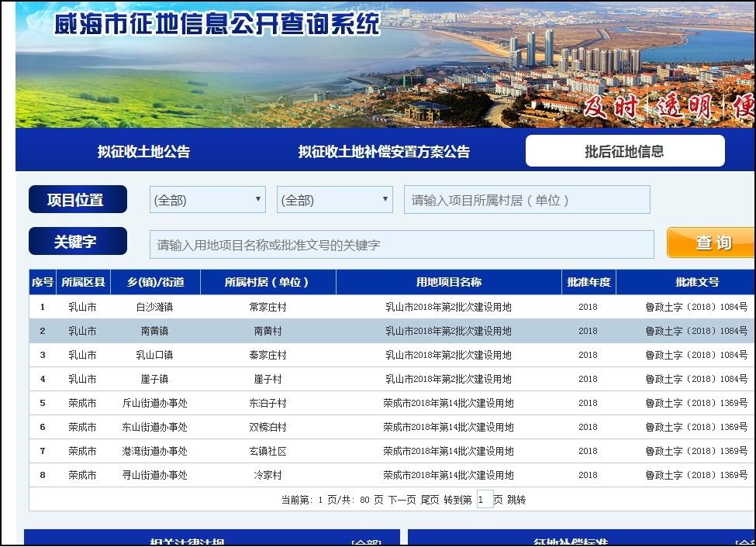This screenshot has width=756, height=547.
Task: Open the 南黄村 row entry
Action: (268, 332)
